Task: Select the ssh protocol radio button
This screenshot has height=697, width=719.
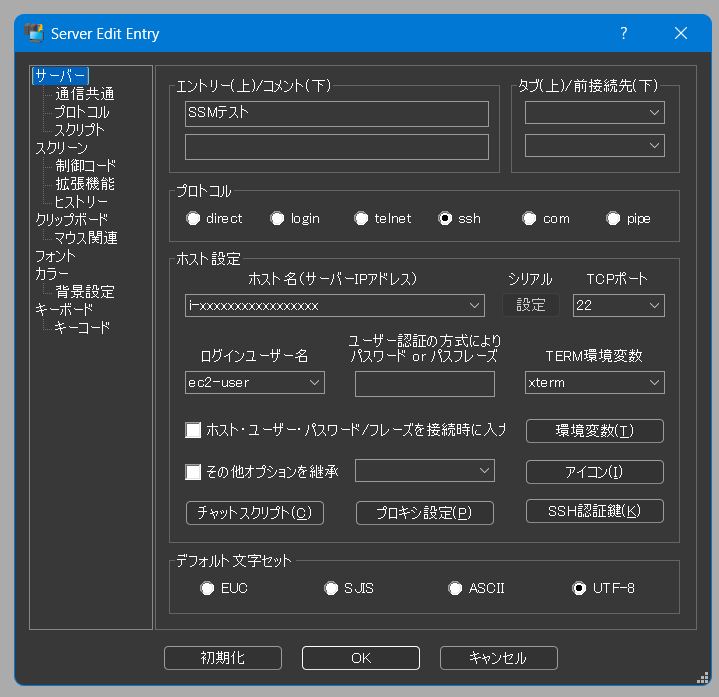Action: tap(445, 219)
